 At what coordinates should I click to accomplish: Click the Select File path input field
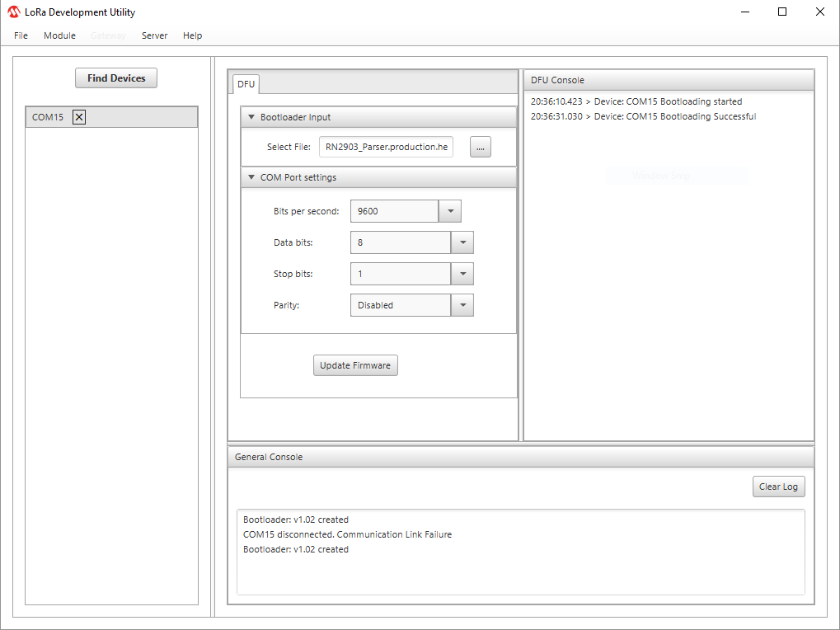click(387, 147)
